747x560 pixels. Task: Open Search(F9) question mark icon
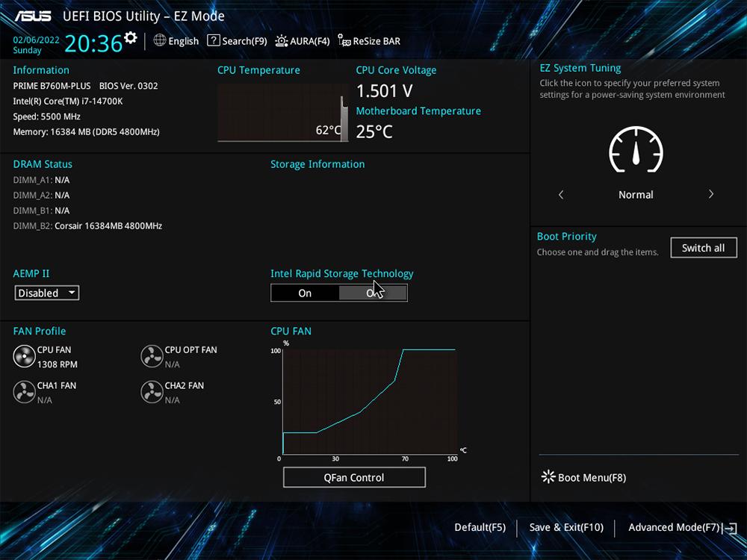(214, 40)
